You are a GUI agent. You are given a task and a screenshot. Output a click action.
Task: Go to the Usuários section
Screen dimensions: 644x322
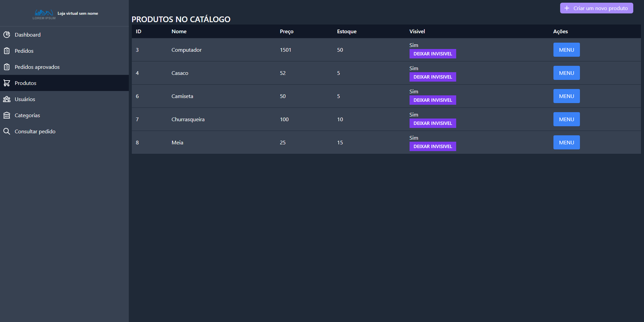point(24,99)
